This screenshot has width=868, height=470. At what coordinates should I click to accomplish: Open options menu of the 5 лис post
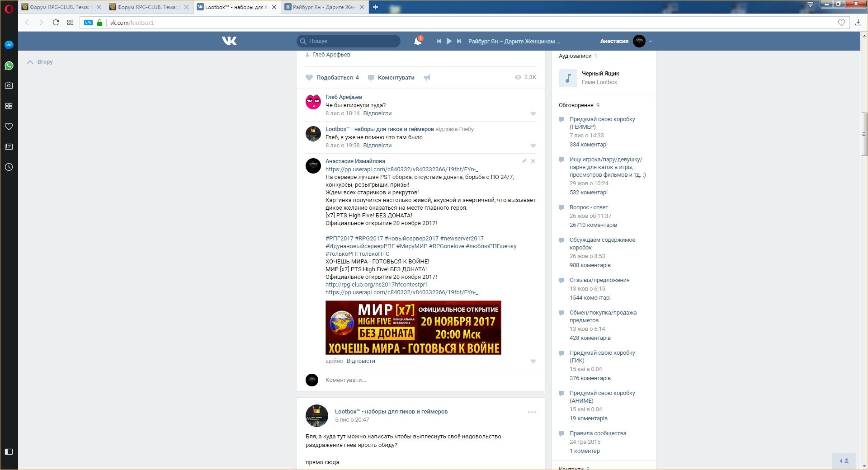click(532, 412)
